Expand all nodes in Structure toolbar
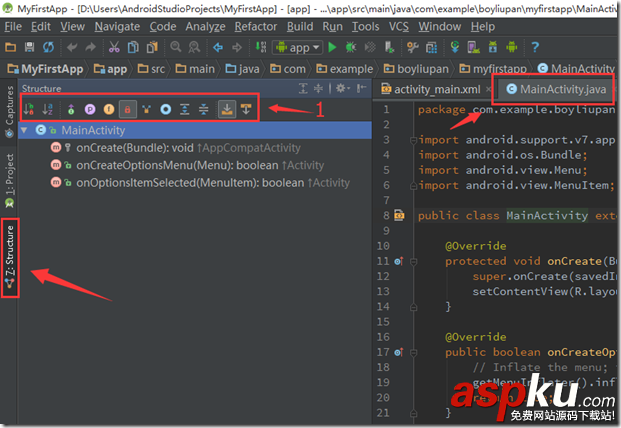621x428 pixels. coord(185,109)
